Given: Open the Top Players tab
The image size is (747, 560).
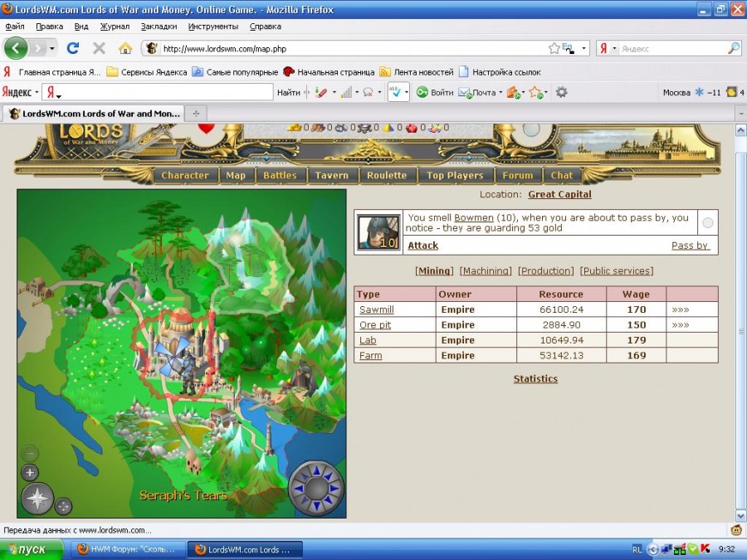Looking at the screenshot, I should pyautogui.click(x=455, y=175).
